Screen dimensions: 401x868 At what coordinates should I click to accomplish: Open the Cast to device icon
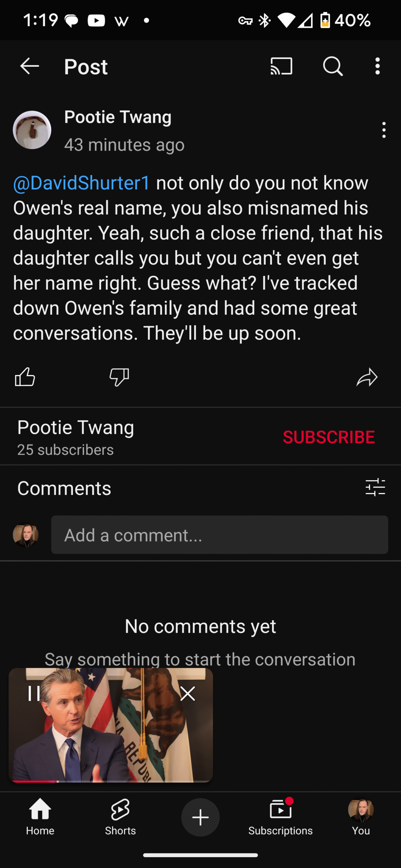(281, 66)
